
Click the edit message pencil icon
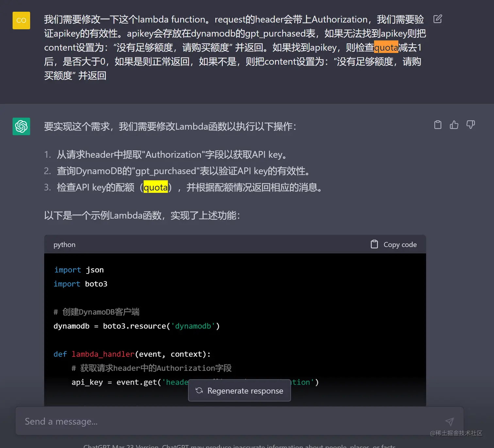(437, 19)
